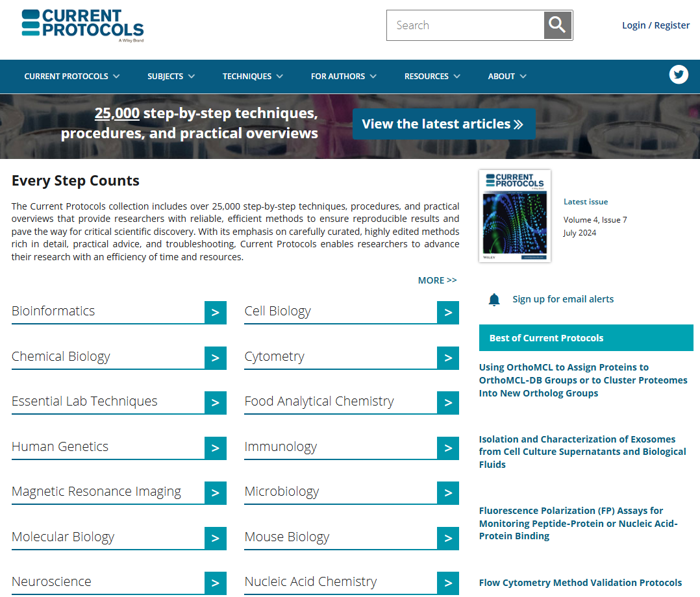
Task: Click the arrow button beside Mouse Biology
Action: [448, 538]
